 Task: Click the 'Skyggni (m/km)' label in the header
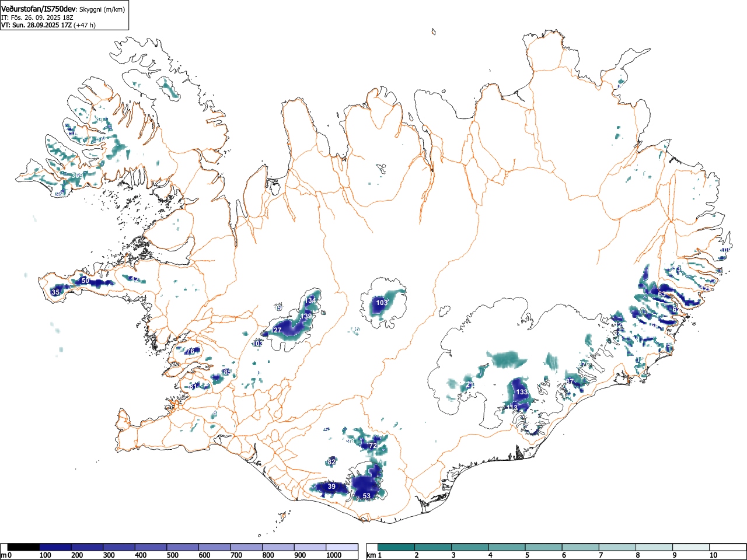pyautogui.click(x=102, y=9)
